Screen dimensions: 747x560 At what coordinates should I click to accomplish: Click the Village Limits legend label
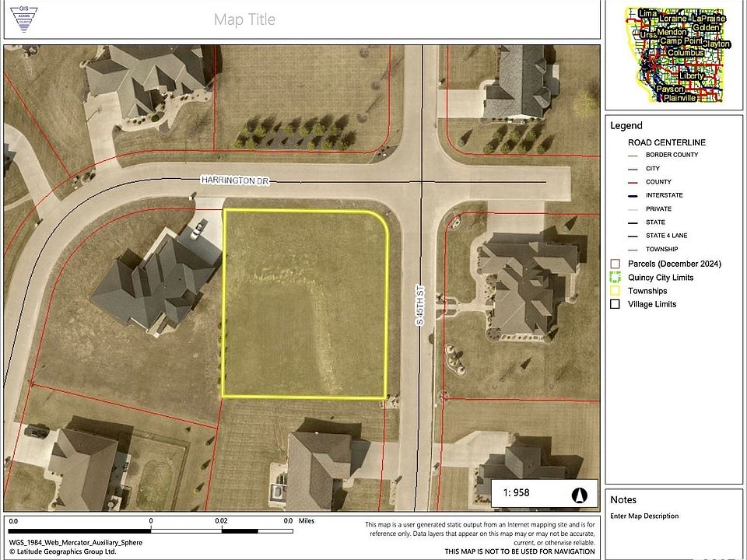[652, 304]
